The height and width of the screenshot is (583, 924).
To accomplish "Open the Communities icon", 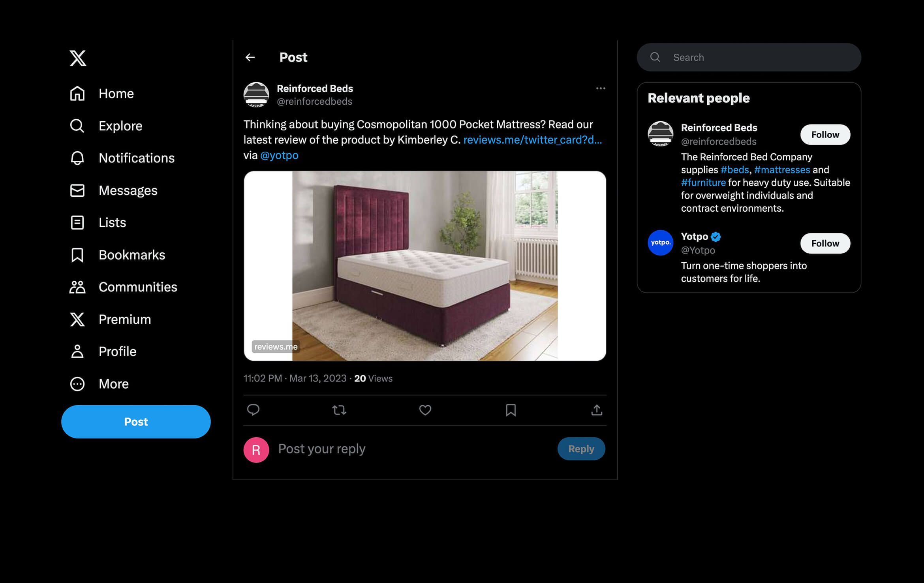I will pos(77,287).
